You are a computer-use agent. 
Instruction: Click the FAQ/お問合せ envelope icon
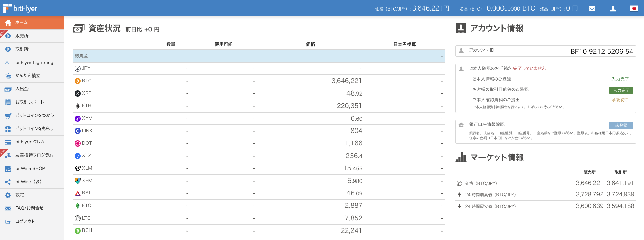8,208
